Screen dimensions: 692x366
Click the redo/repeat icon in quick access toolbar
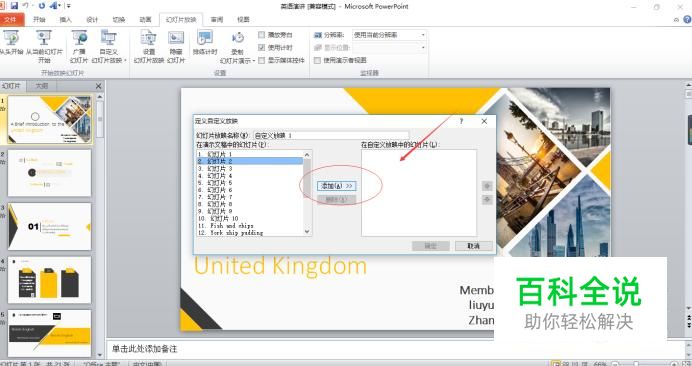point(42,6)
